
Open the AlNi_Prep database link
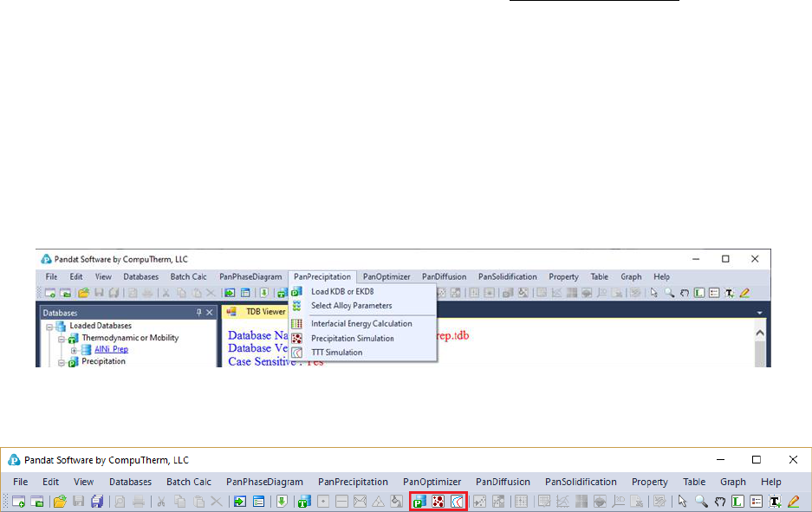pyautogui.click(x=111, y=349)
